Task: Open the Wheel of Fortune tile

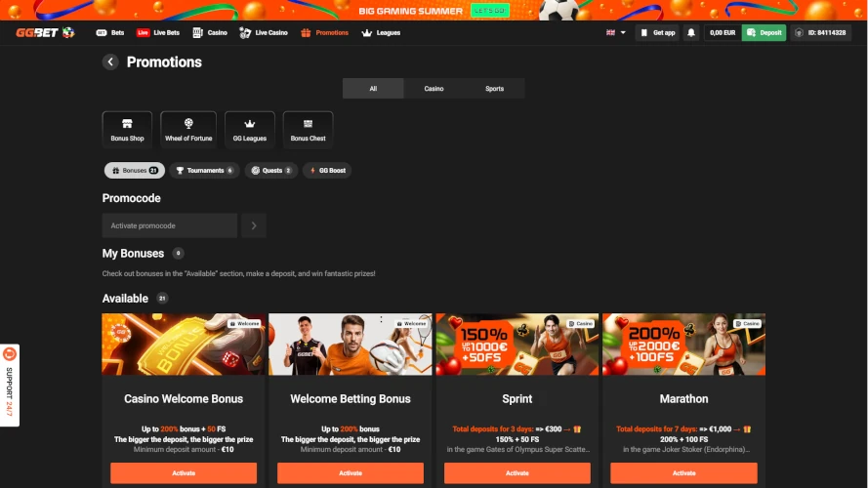Action: pos(188,130)
